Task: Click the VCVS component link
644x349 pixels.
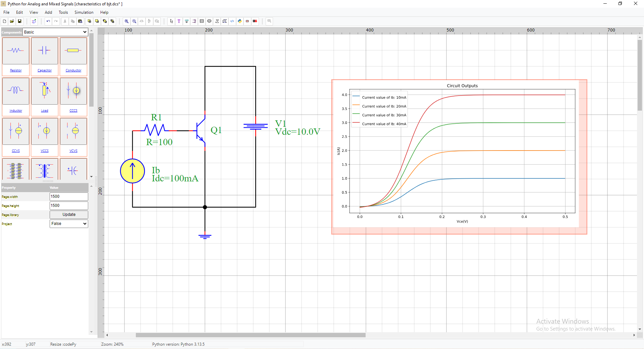Action: pyautogui.click(x=73, y=151)
